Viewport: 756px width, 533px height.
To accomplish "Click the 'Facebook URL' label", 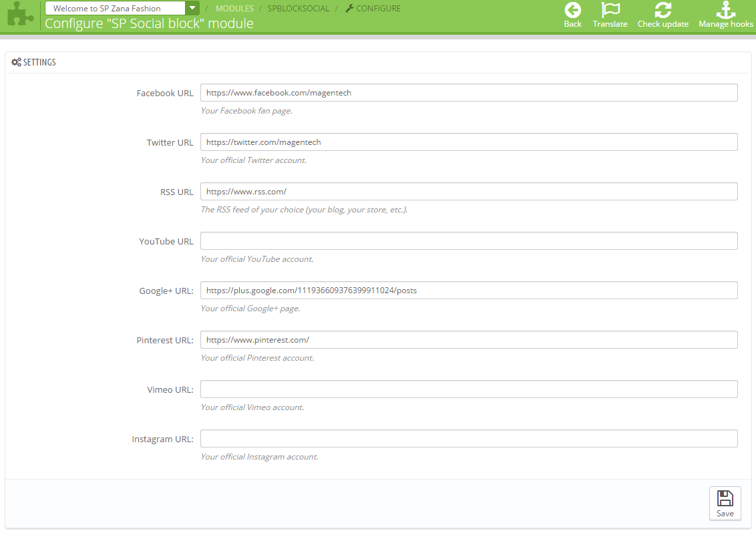I will click(x=164, y=93).
